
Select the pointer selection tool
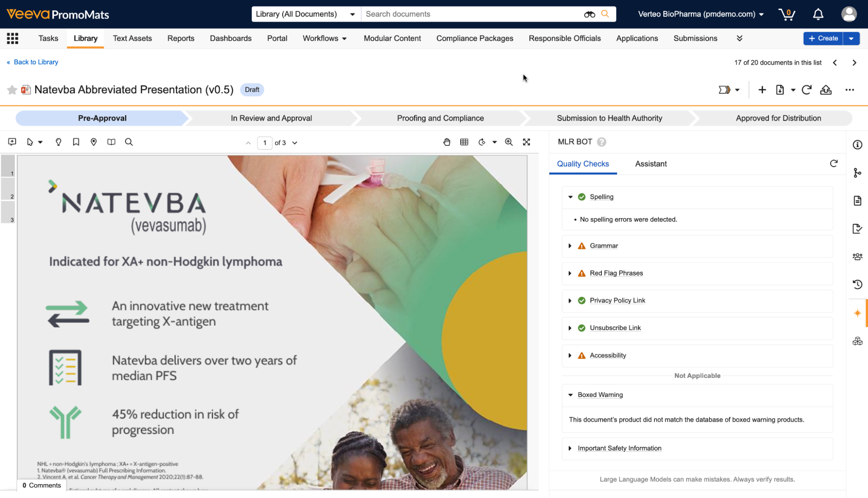point(30,142)
